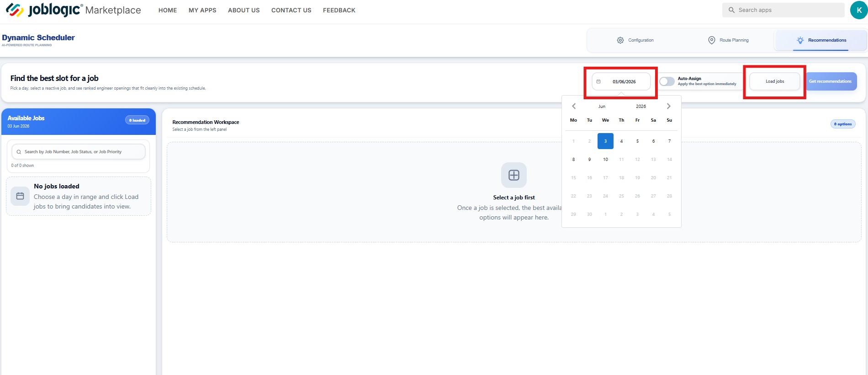This screenshot has height=375, width=868.
Task: Click the Configuration gear icon
Action: pos(620,40)
